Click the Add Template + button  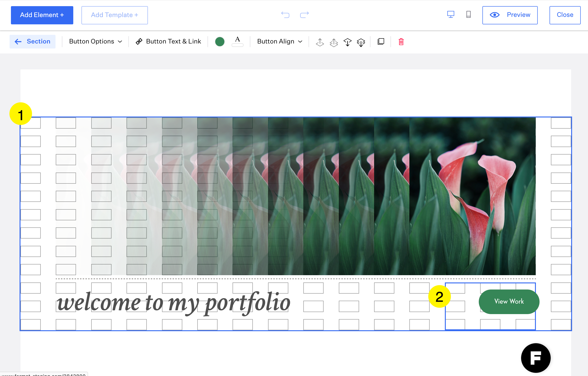click(x=114, y=15)
